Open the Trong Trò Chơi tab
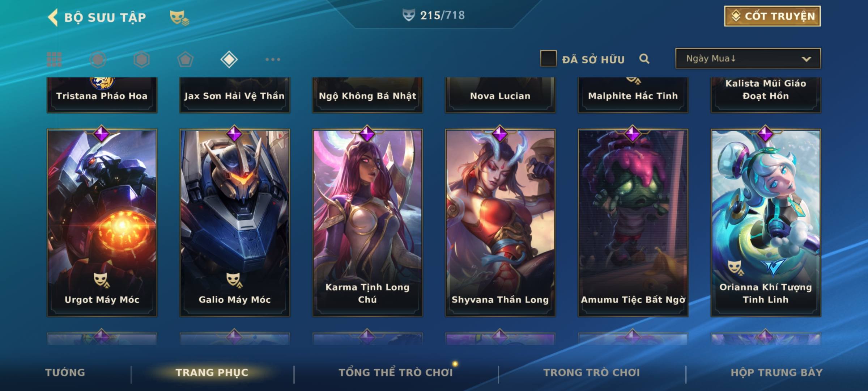 pyautogui.click(x=592, y=373)
